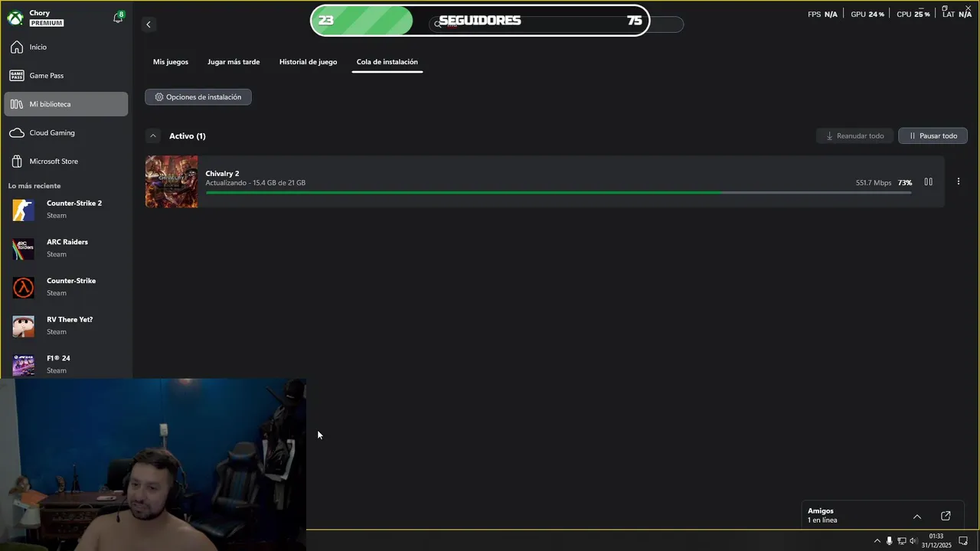This screenshot has height=551, width=980.
Task: Click 'Actualizando - 15.4 GB de 21 GB' text
Action: point(256,183)
